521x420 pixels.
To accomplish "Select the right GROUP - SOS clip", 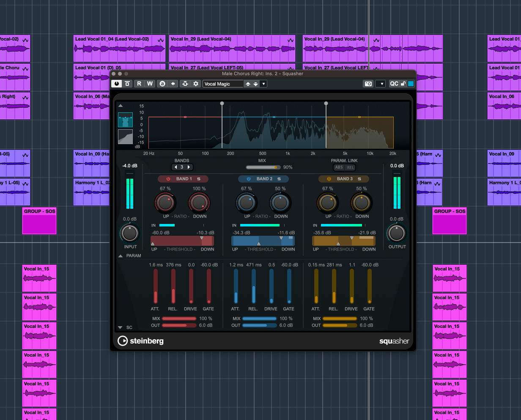I will [x=450, y=221].
